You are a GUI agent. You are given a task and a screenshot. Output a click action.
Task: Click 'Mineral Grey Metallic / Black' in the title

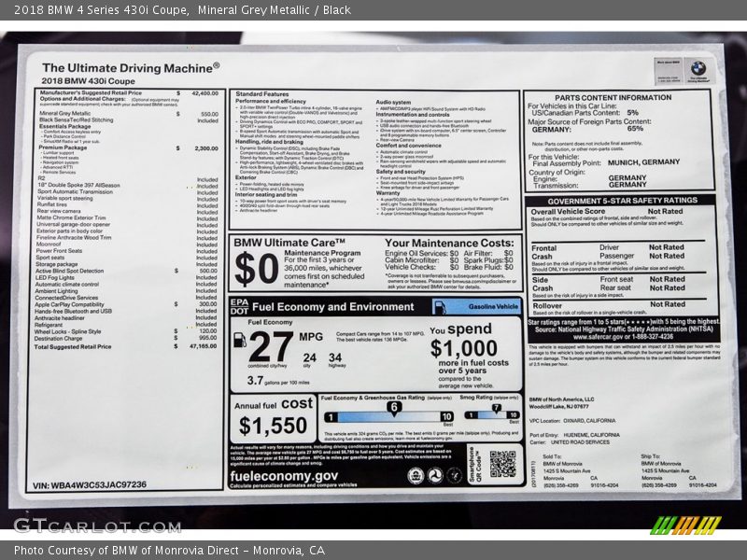(275, 10)
